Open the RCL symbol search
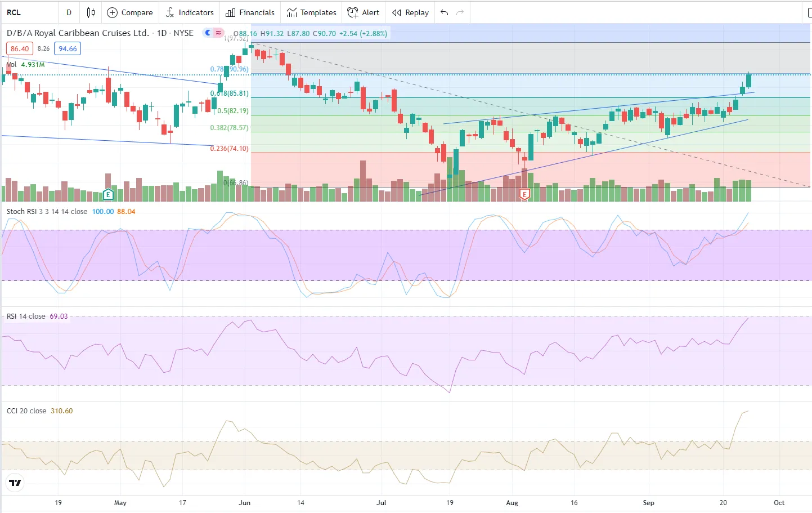The image size is (812, 513). point(14,12)
